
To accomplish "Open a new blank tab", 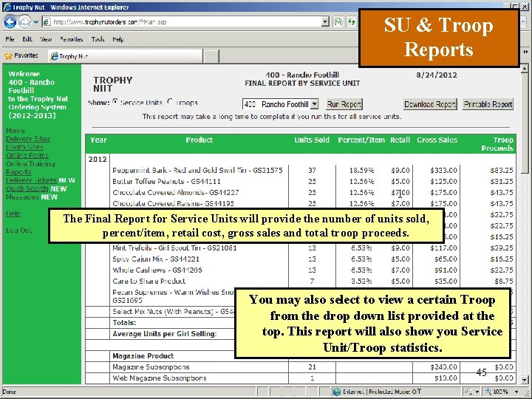I will click(211, 56).
